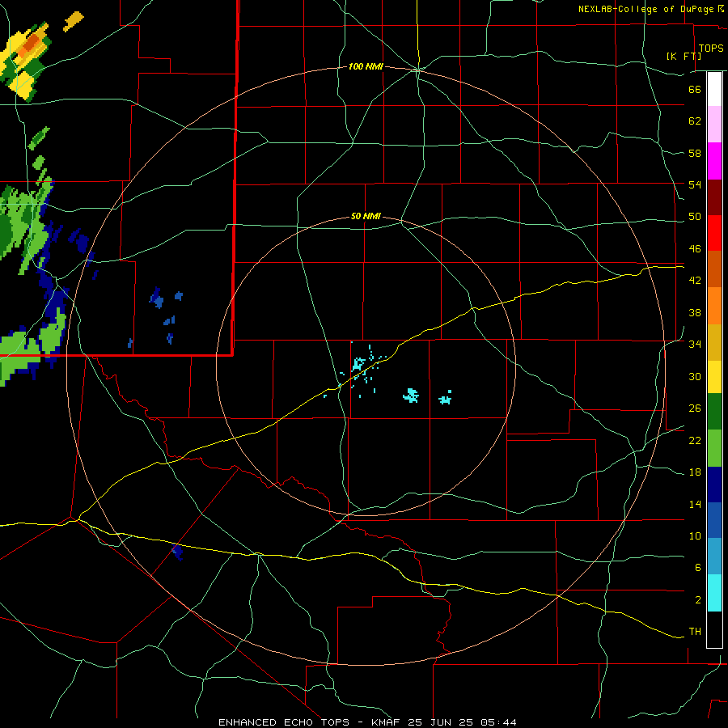This screenshot has width=728, height=728.
Task: Click the black TH threshold swatch
Action: tap(714, 629)
